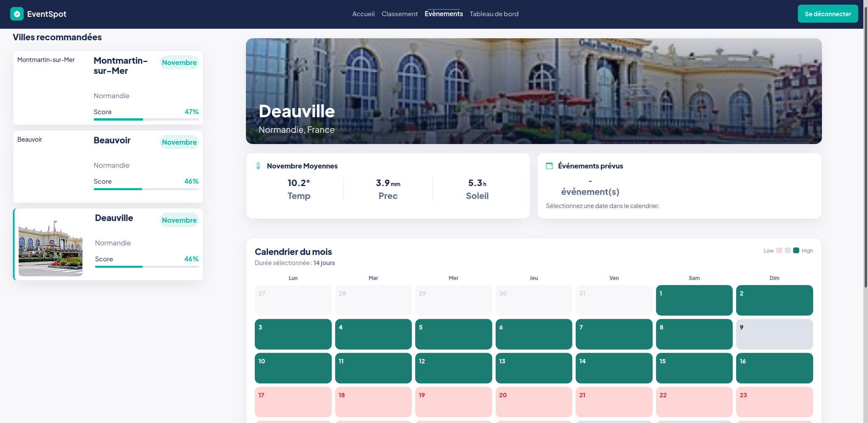
Task: Open the Accueil menu item
Action: 363,14
